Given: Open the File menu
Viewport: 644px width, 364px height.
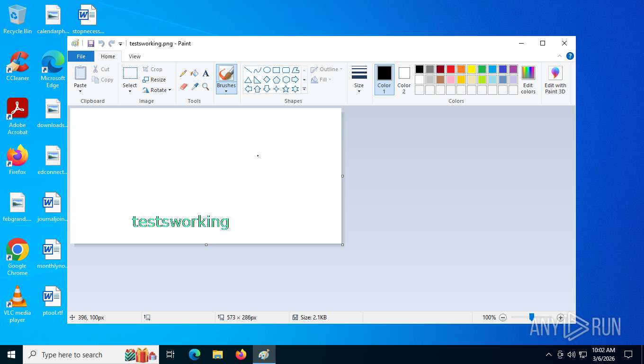Looking at the screenshot, I should [x=81, y=56].
